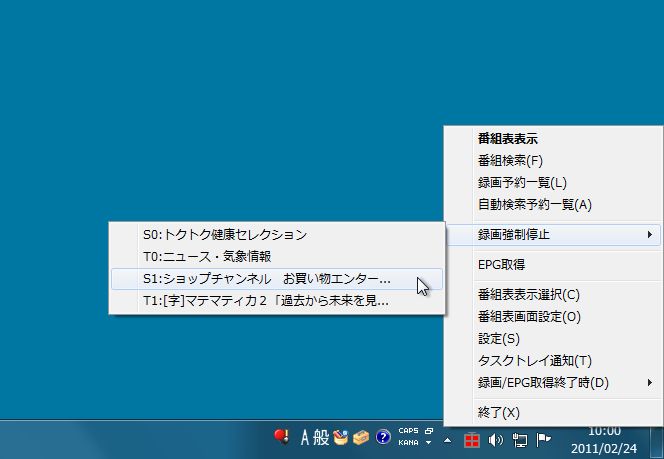Toggle KANA lock indicator on language bar
The height and width of the screenshot is (459, 664).
point(408,442)
